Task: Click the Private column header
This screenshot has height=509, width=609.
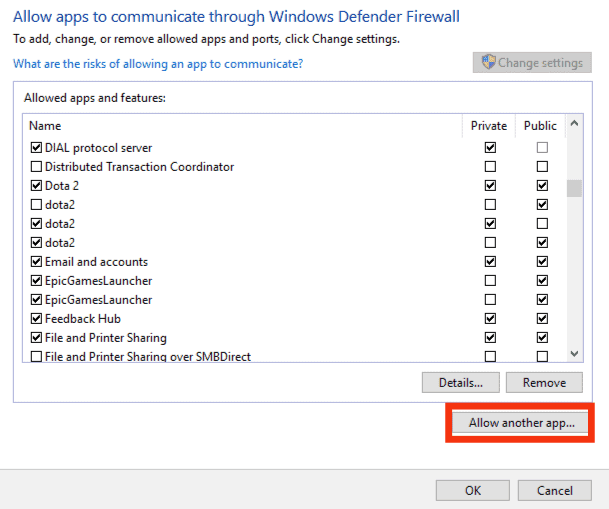Action: tap(489, 126)
